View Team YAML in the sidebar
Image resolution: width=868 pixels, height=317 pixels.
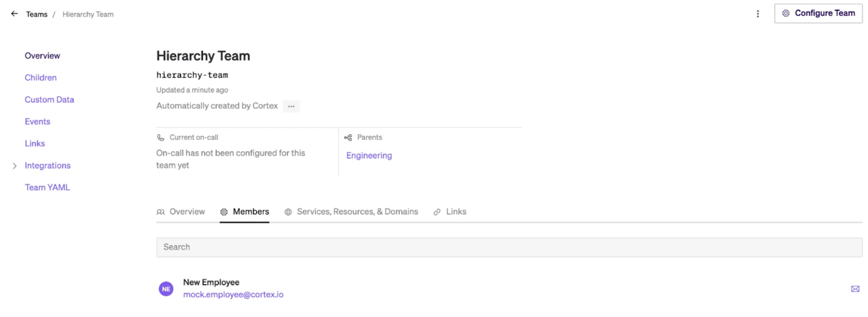pyautogui.click(x=47, y=187)
